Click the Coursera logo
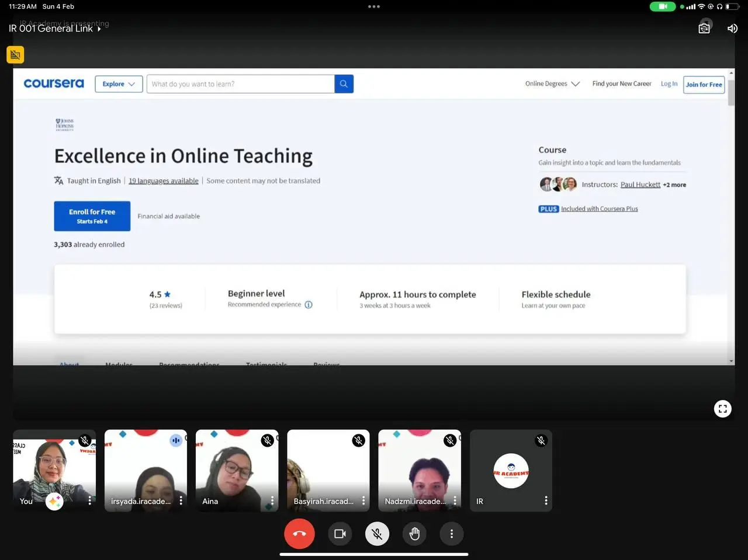The image size is (748, 560). click(54, 84)
